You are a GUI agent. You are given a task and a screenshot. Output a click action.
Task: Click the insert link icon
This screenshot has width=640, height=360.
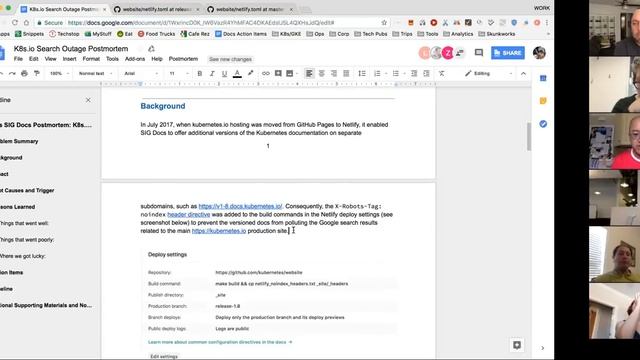266,73
